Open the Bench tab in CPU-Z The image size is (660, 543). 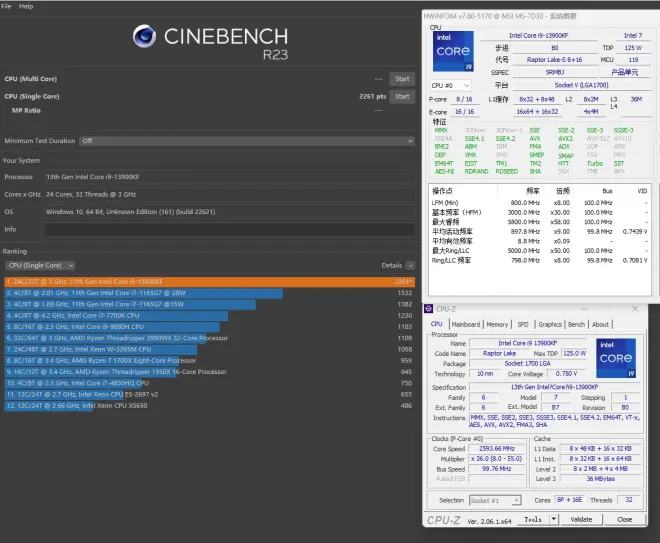click(576, 324)
